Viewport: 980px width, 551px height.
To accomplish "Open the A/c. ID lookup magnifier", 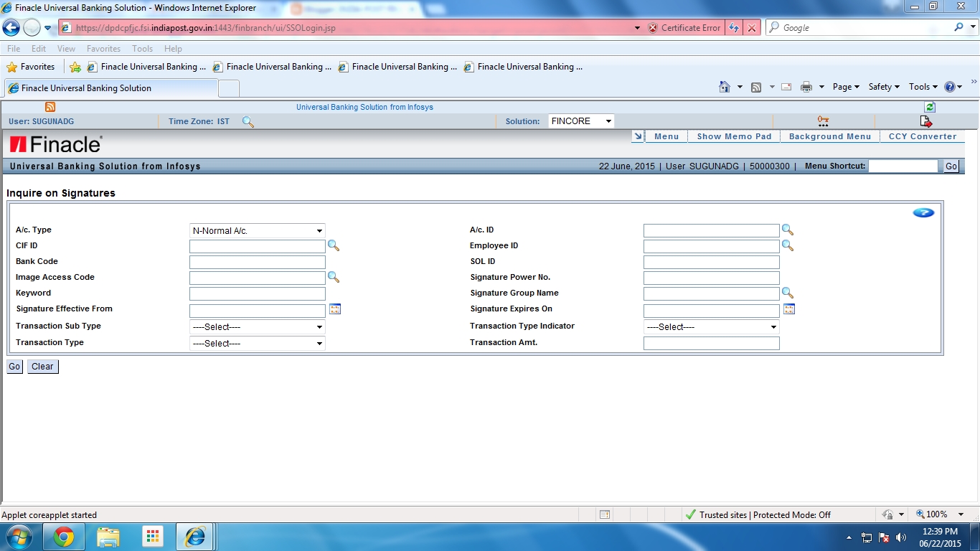I will 788,230.
